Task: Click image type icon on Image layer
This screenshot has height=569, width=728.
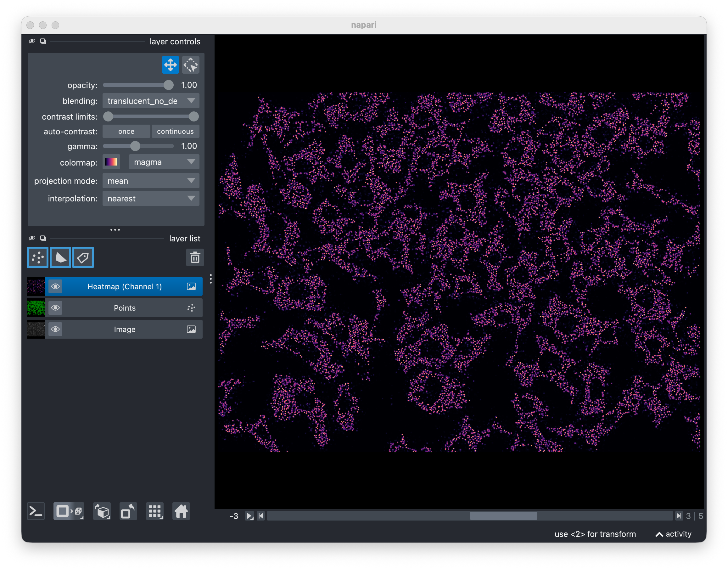Action: [x=191, y=329]
